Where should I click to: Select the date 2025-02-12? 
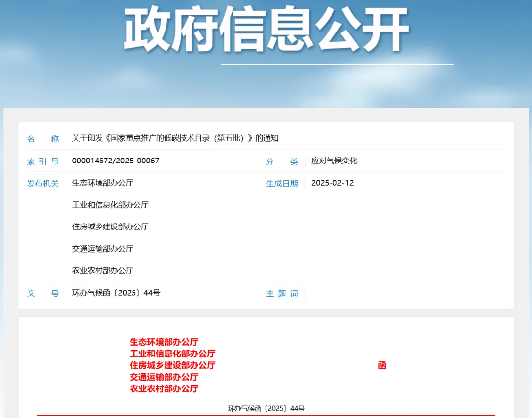(x=332, y=183)
